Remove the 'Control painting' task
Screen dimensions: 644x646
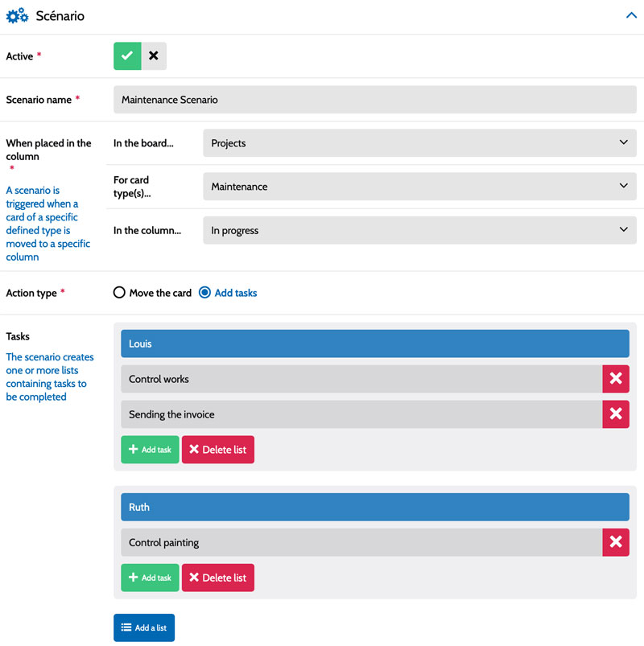(615, 543)
